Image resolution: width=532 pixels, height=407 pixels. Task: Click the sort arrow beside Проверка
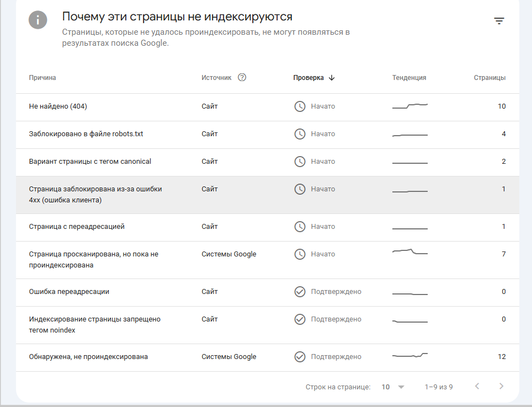click(332, 78)
